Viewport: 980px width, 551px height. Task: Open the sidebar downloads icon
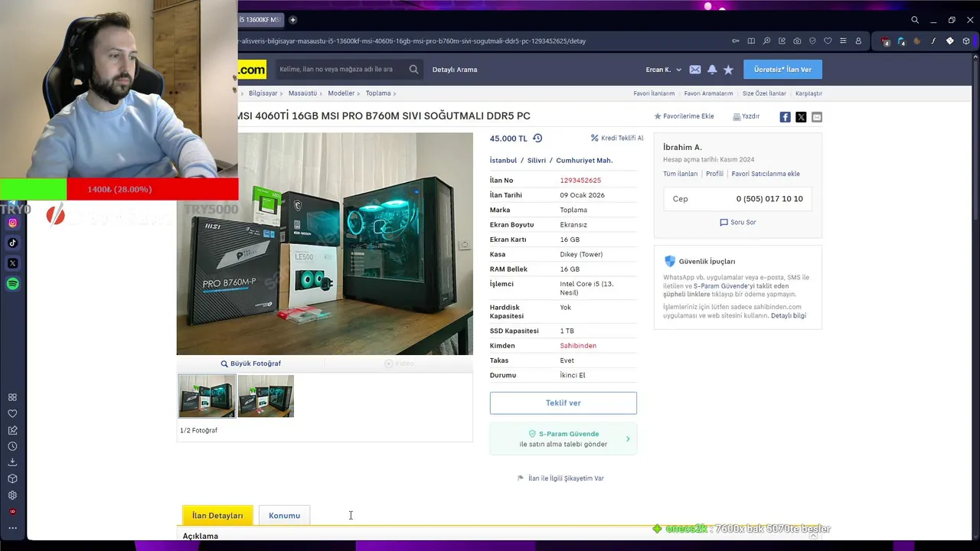point(12,462)
